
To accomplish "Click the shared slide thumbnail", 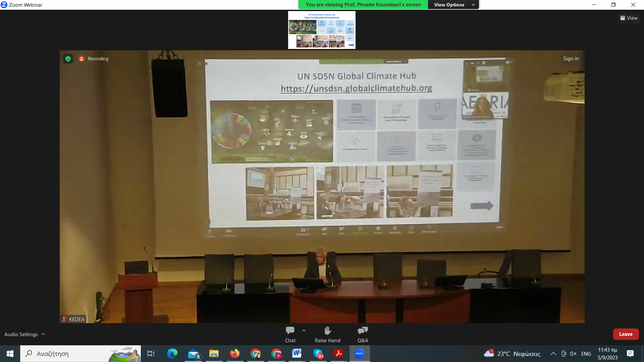I will pos(322,30).
